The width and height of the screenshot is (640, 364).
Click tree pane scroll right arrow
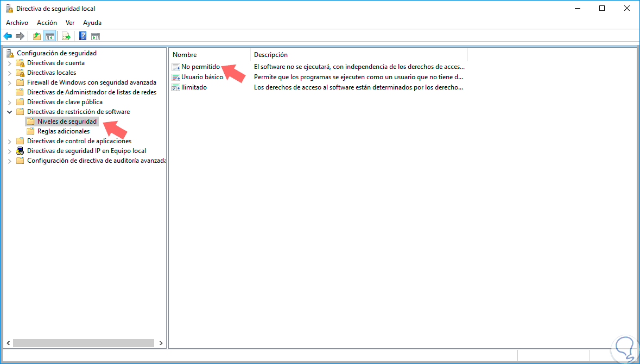click(x=161, y=343)
